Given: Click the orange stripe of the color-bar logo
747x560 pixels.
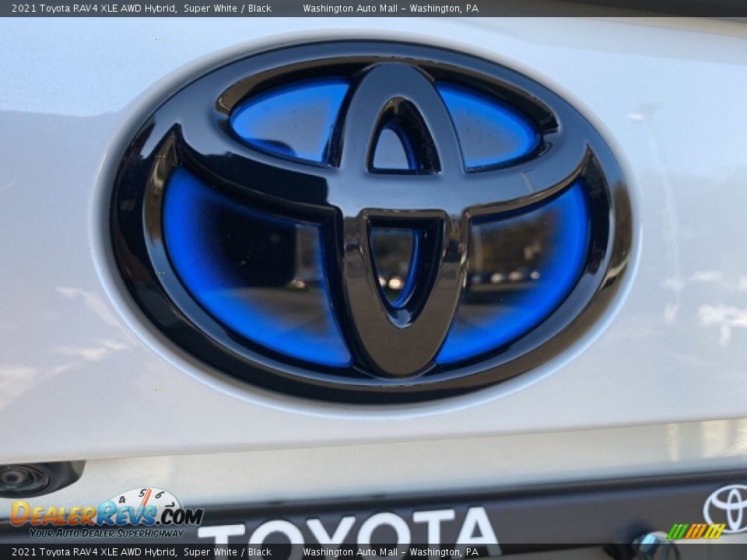Looking at the screenshot, I should 696,531.
